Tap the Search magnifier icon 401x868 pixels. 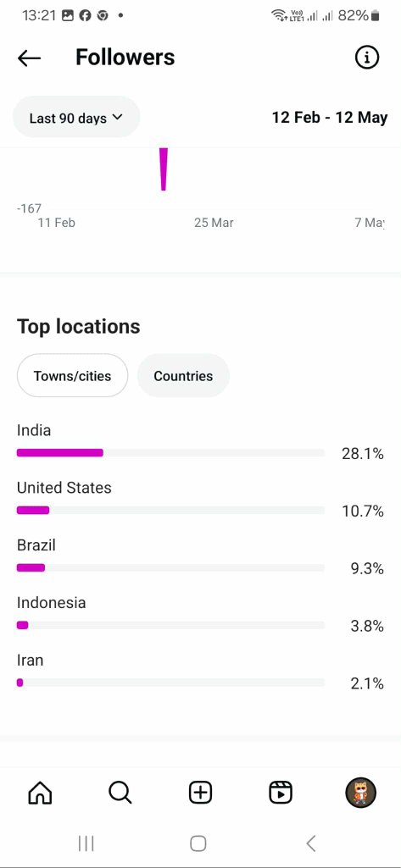coord(120,792)
